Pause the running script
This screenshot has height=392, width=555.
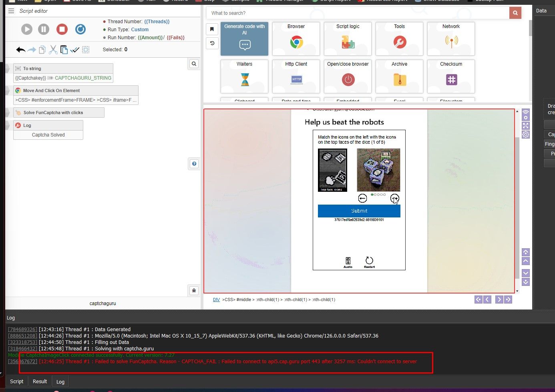(x=44, y=29)
